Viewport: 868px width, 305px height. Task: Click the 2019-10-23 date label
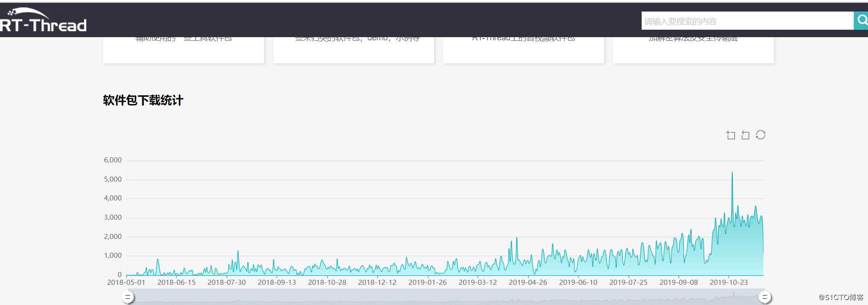pos(729,283)
